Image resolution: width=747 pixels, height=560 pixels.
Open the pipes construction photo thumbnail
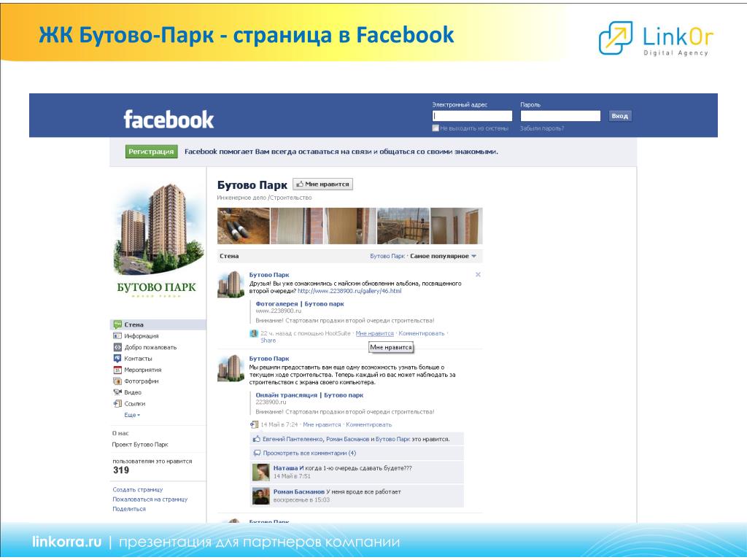click(244, 226)
